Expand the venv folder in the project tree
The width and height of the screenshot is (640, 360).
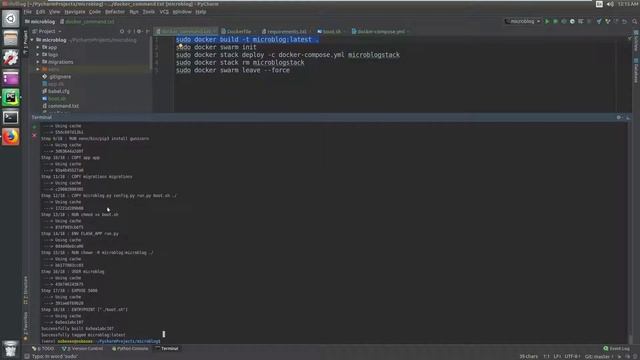click(x=38, y=69)
